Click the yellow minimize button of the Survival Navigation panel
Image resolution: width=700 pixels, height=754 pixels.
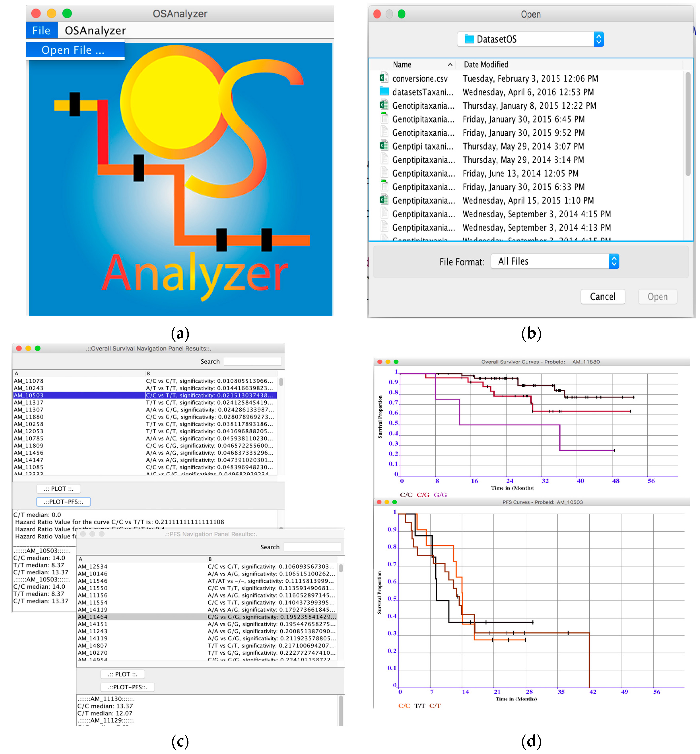28,348
